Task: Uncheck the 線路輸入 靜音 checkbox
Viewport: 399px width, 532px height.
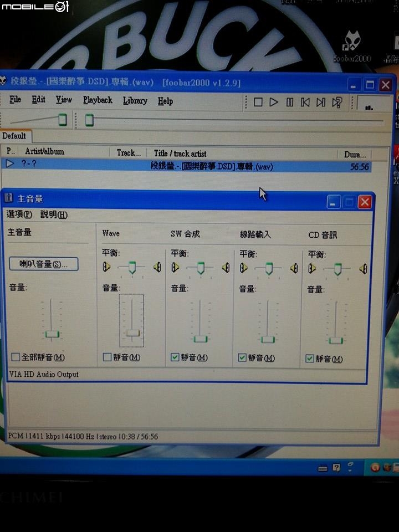Action: (242, 357)
